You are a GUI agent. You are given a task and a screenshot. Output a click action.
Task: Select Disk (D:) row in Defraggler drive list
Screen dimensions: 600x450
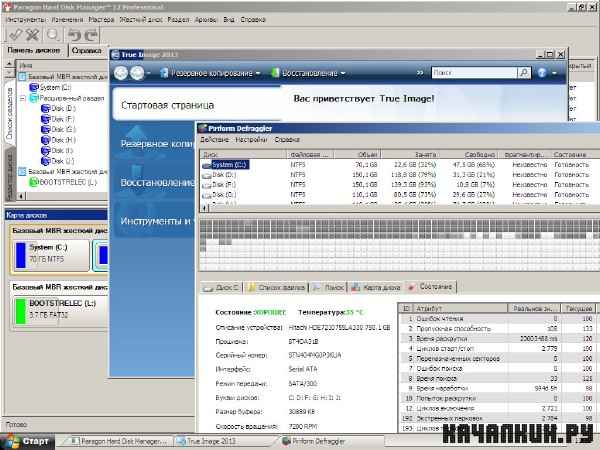click(x=399, y=175)
